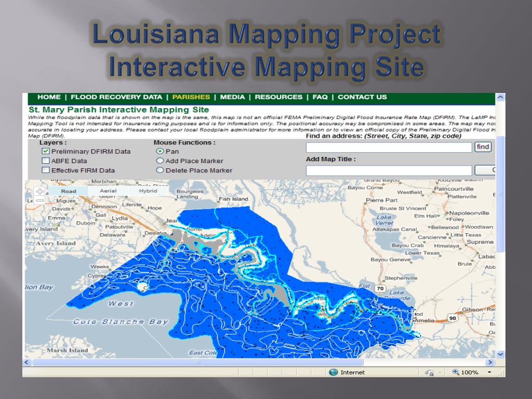Click the Bayou Geneve map label
532x399 pixels.
tap(390, 260)
